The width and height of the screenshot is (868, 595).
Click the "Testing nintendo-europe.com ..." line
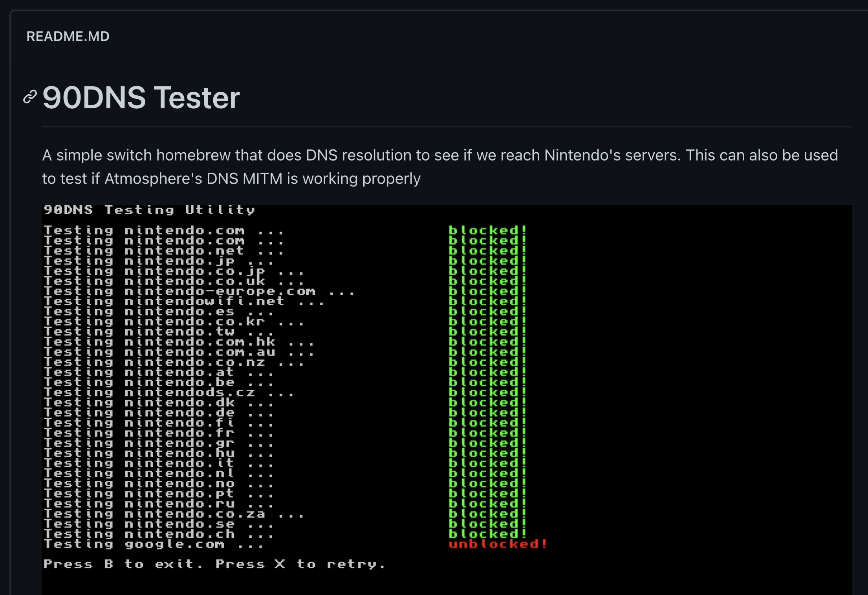point(199,292)
